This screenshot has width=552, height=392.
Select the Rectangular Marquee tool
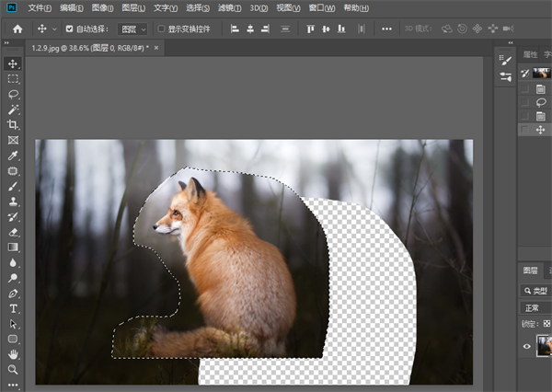[x=13, y=79]
